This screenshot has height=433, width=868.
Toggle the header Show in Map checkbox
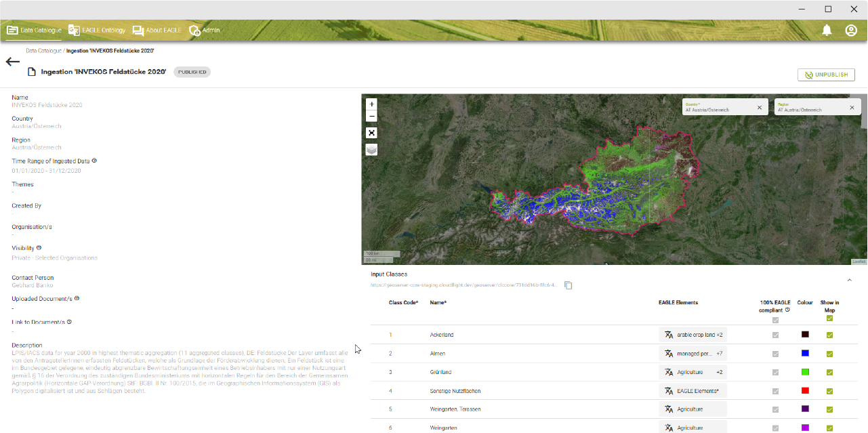coord(829,318)
